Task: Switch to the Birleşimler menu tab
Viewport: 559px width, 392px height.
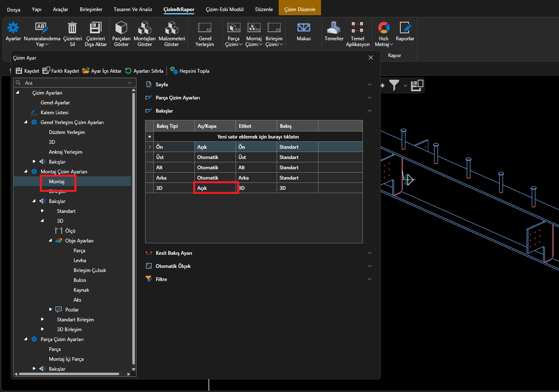Action: (x=91, y=9)
